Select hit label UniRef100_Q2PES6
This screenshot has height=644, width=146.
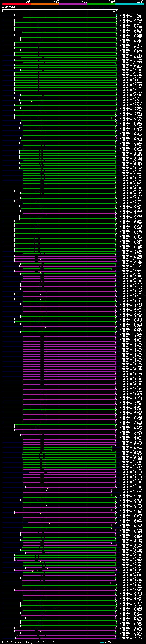tap(131, 53)
